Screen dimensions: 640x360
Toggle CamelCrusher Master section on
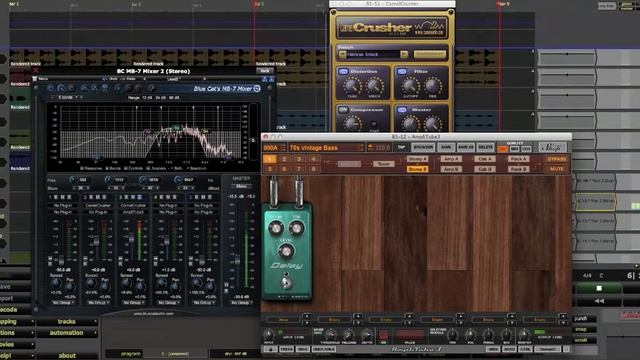pos(402,110)
